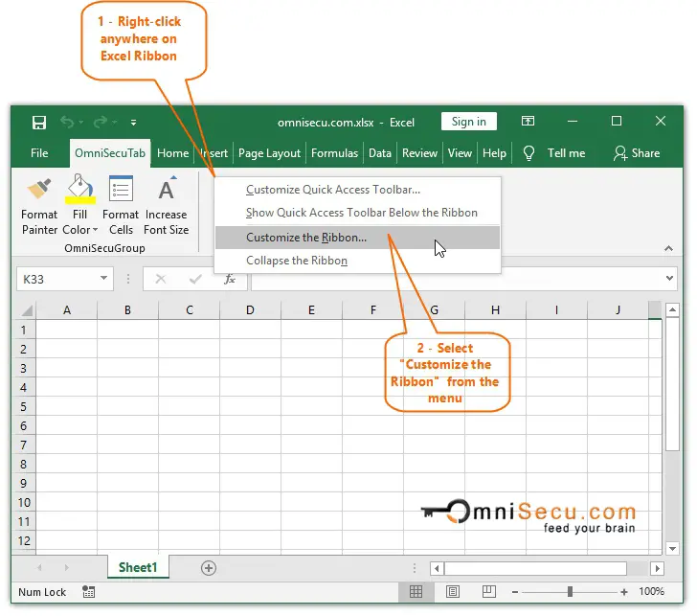Select column D header
This screenshot has height=616, width=697.
tap(250, 310)
